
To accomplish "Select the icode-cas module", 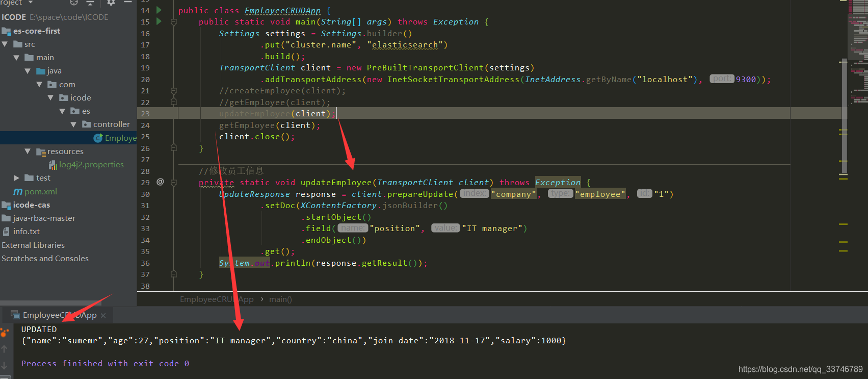I will [32, 205].
